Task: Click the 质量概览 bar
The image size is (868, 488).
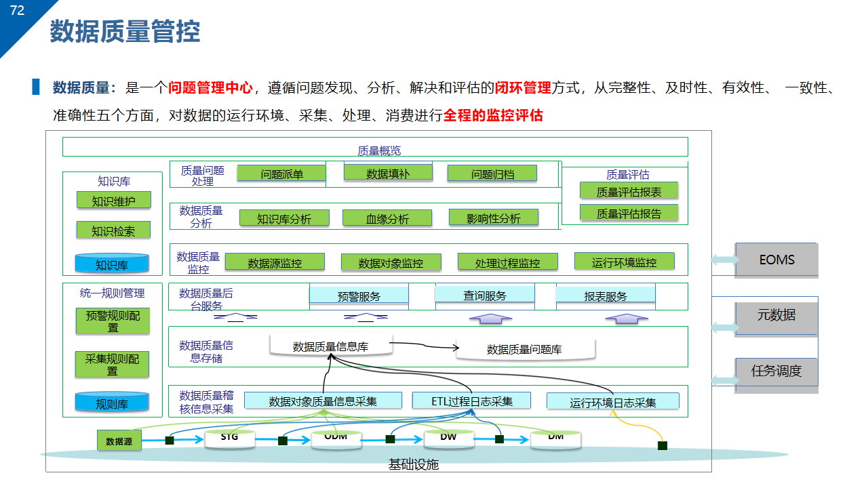Action: click(375, 147)
